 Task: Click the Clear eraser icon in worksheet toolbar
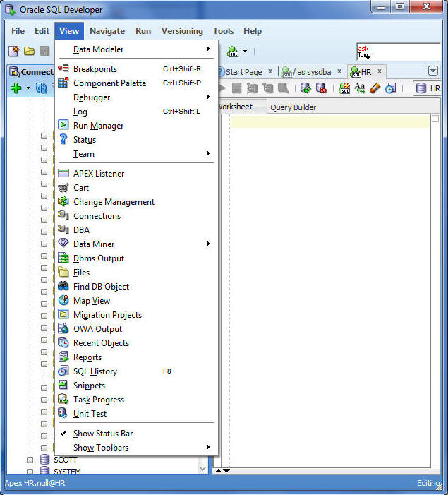tap(375, 88)
